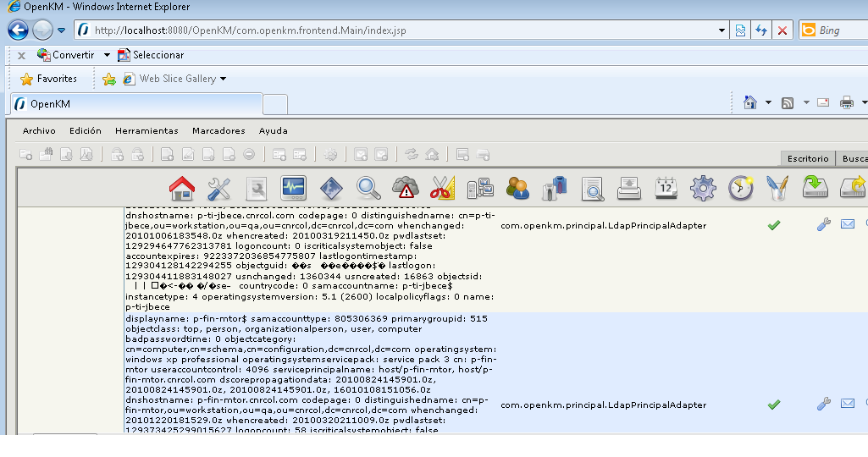Click the Bing search box
This screenshot has height=457, width=868.
(833, 30)
